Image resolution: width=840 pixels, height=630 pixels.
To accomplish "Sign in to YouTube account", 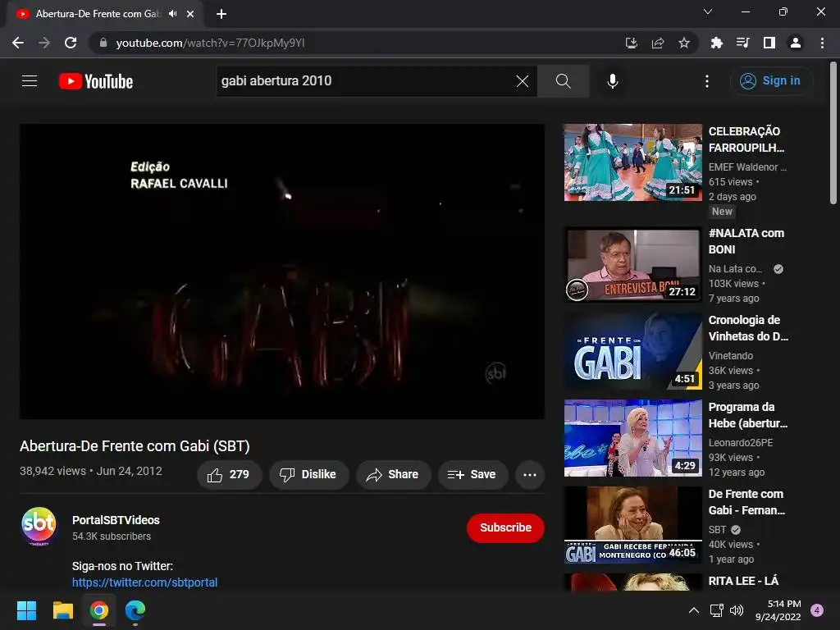I will coord(771,81).
